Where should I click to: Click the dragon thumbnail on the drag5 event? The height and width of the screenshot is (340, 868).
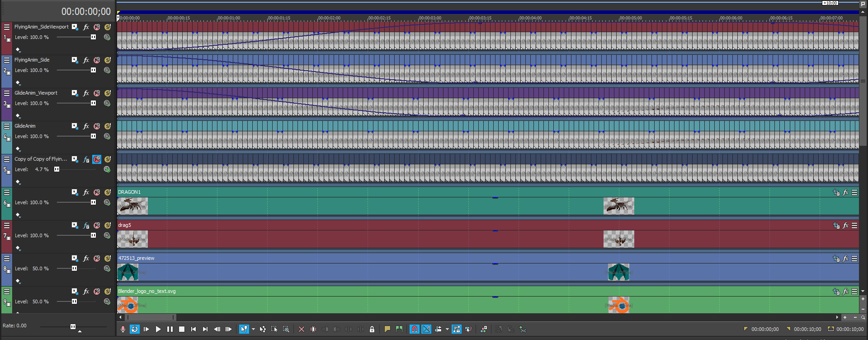[x=133, y=239]
